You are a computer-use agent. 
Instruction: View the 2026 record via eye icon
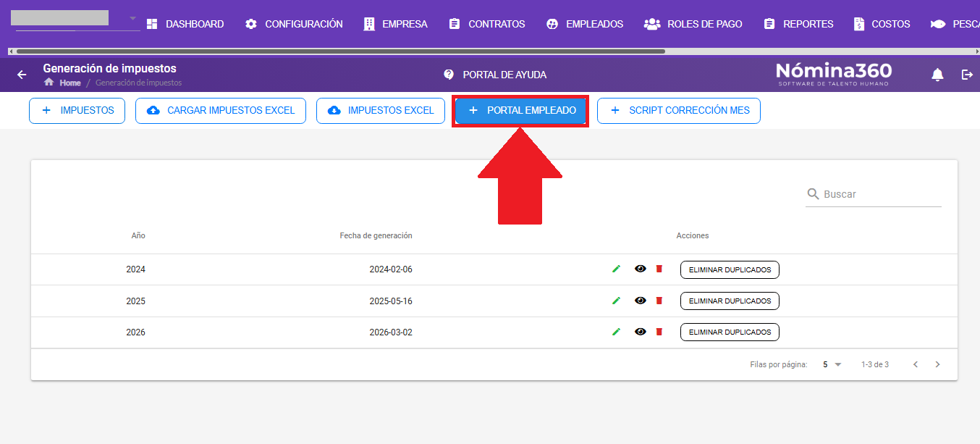click(x=640, y=332)
